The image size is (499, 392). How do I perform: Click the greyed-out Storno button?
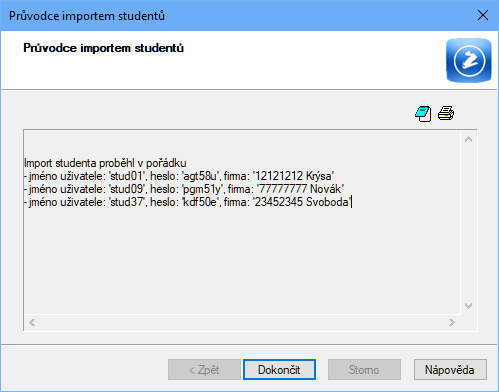pyautogui.click(x=364, y=369)
